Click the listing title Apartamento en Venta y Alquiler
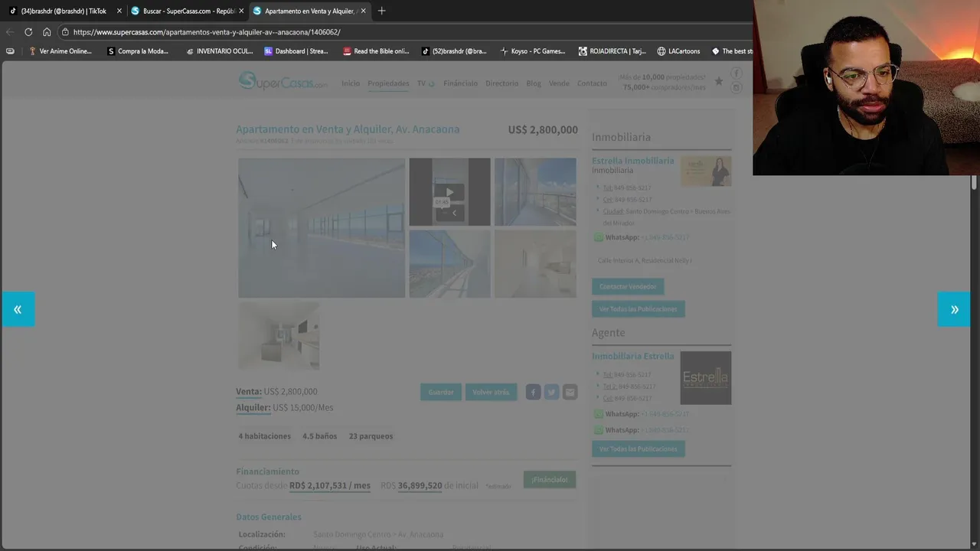The width and height of the screenshot is (980, 551). pyautogui.click(x=348, y=129)
